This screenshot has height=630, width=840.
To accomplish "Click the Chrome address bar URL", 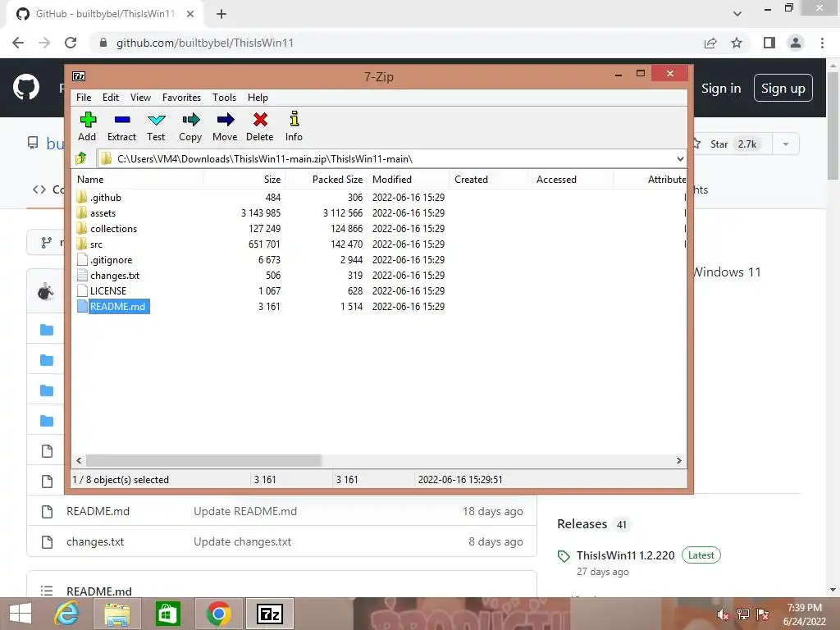I will (205, 43).
